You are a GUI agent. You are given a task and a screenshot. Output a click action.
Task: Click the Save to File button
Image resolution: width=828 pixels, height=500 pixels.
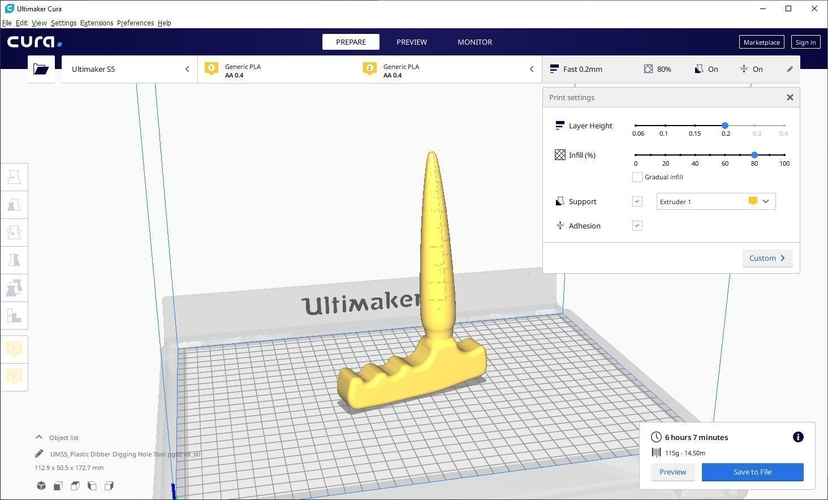(752, 472)
